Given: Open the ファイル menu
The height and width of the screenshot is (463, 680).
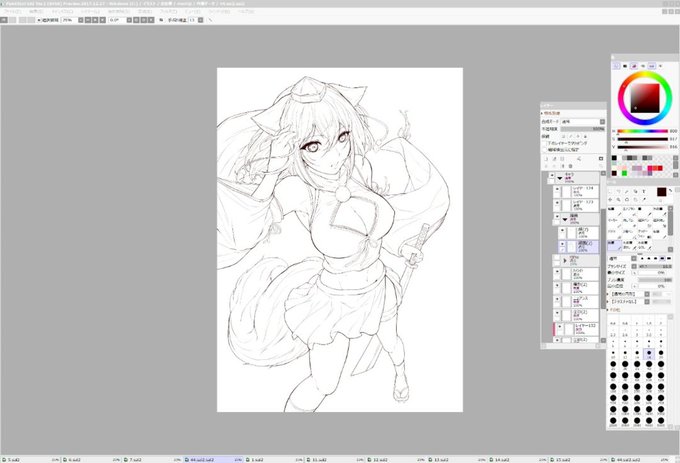Looking at the screenshot, I should [13, 11].
